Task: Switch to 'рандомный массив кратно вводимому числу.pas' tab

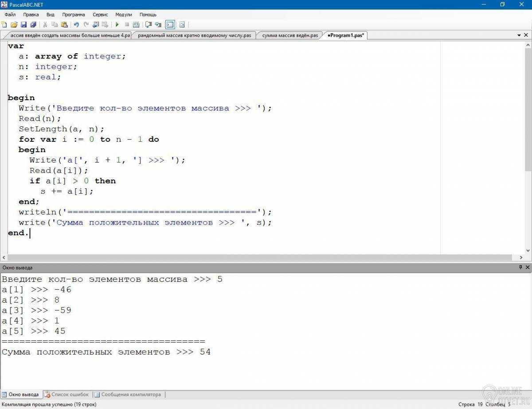Action: point(194,35)
